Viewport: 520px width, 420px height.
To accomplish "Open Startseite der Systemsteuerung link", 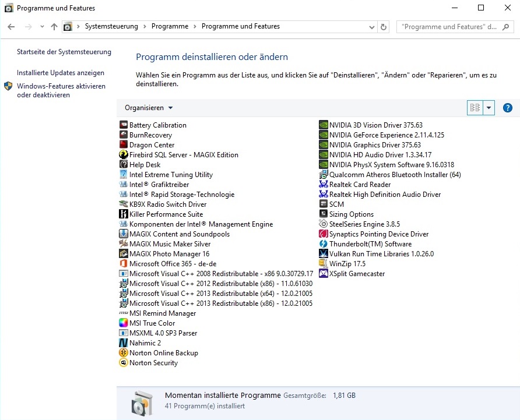I will (x=64, y=52).
